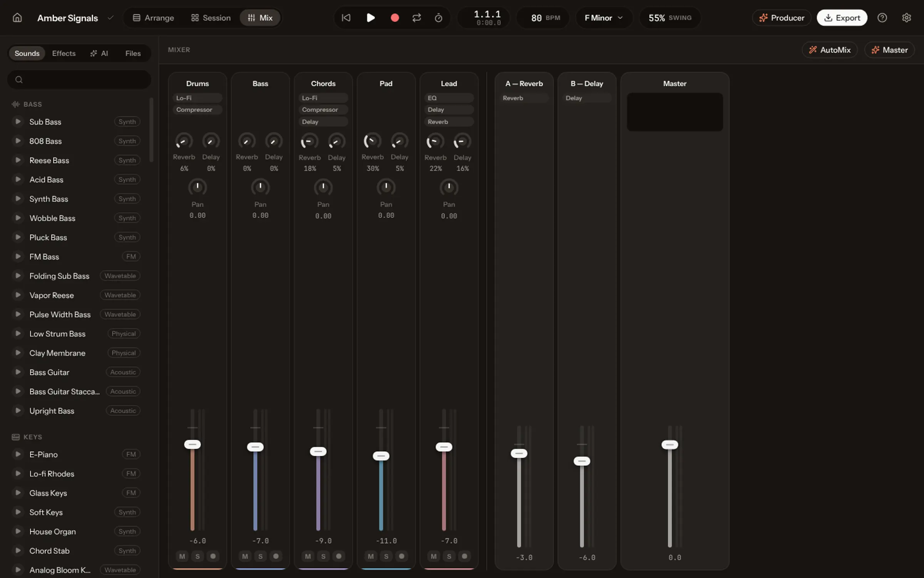Start playback with the play icon

coord(370,18)
